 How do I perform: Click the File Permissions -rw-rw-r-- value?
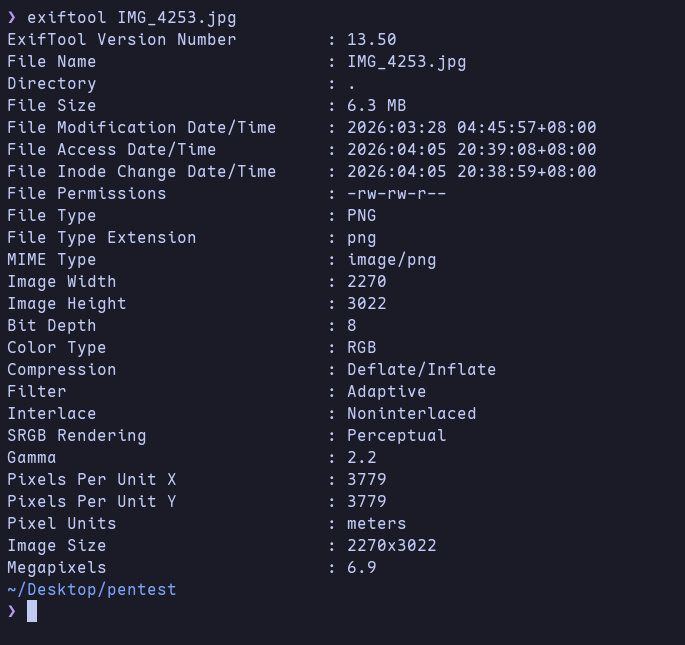pos(397,194)
